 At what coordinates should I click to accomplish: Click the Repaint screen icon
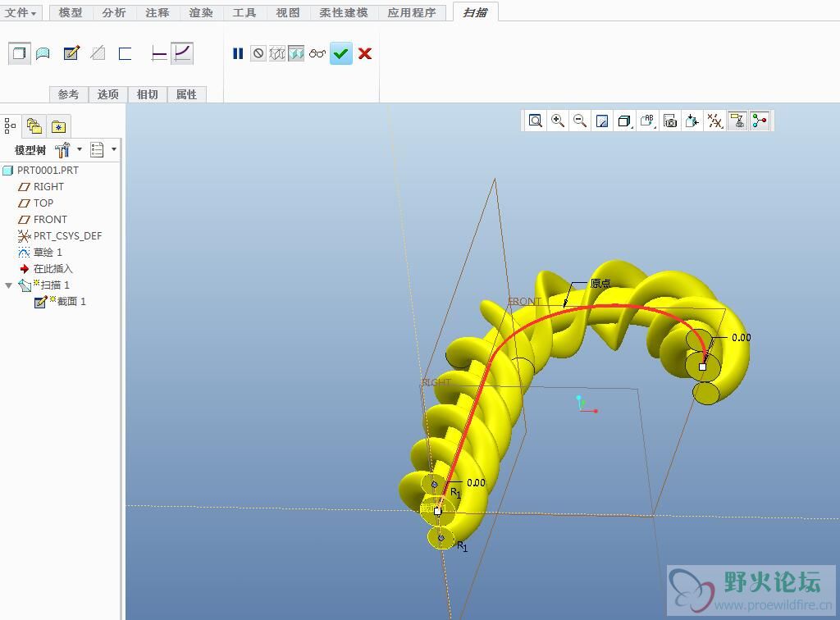[x=602, y=121]
